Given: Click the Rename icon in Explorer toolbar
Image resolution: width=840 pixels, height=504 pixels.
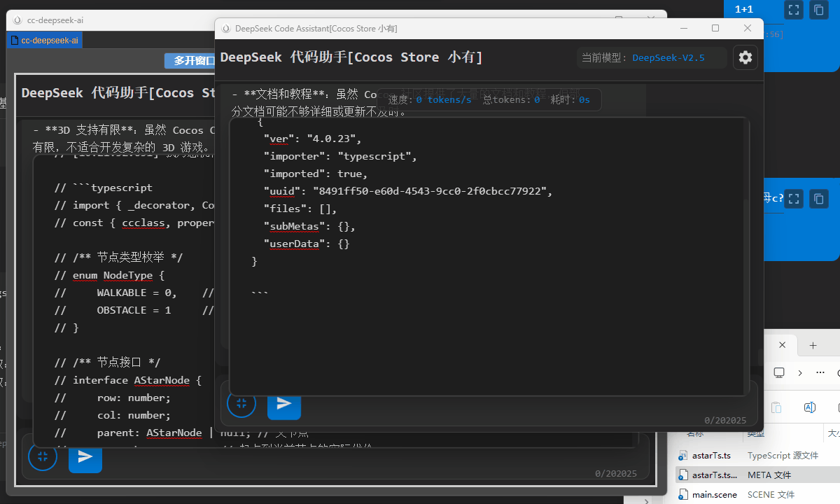Looking at the screenshot, I should [x=810, y=407].
